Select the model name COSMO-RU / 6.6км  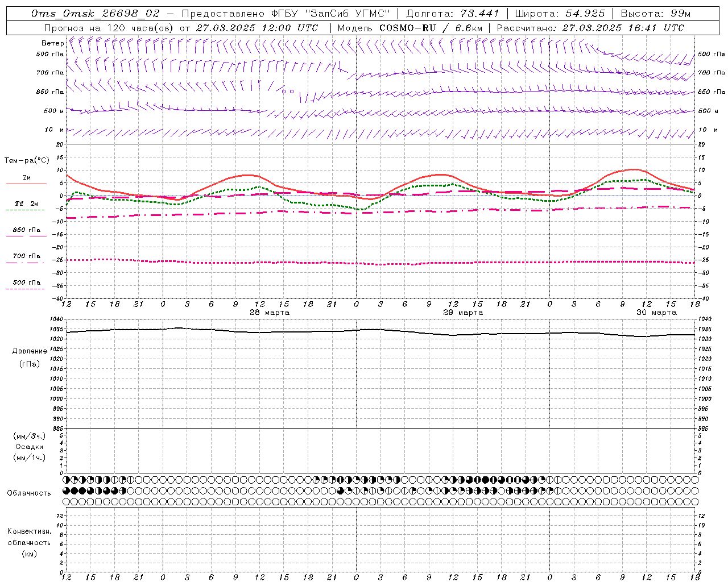coord(431,28)
